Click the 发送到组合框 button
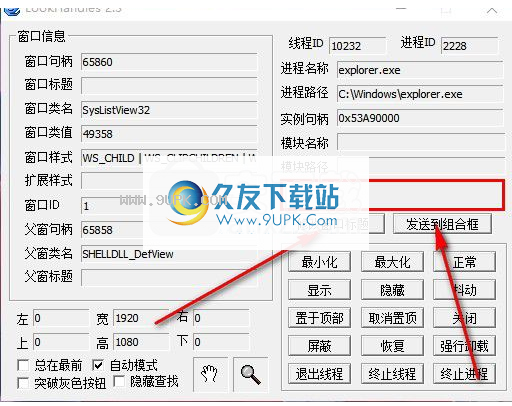The width and height of the screenshot is (512, 406). coord(442,224)
